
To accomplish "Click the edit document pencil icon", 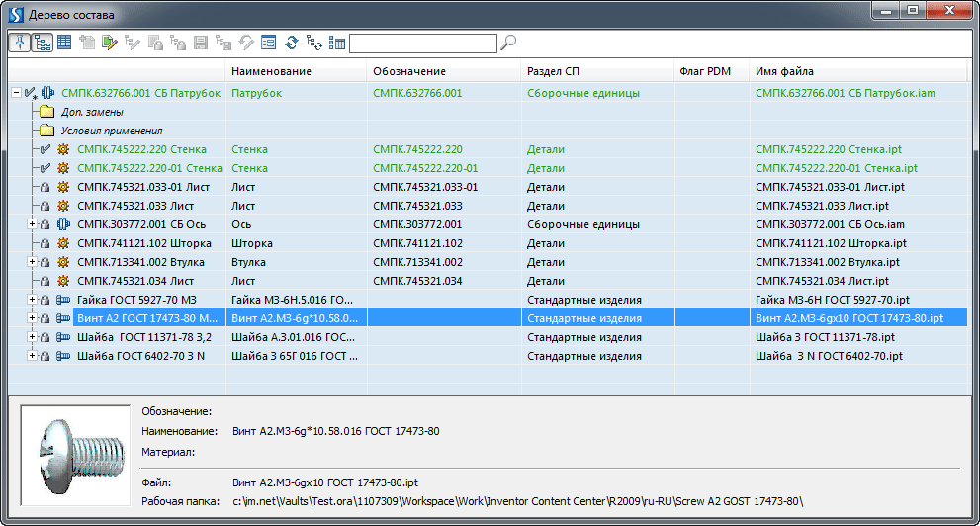I will click(109, 43).
